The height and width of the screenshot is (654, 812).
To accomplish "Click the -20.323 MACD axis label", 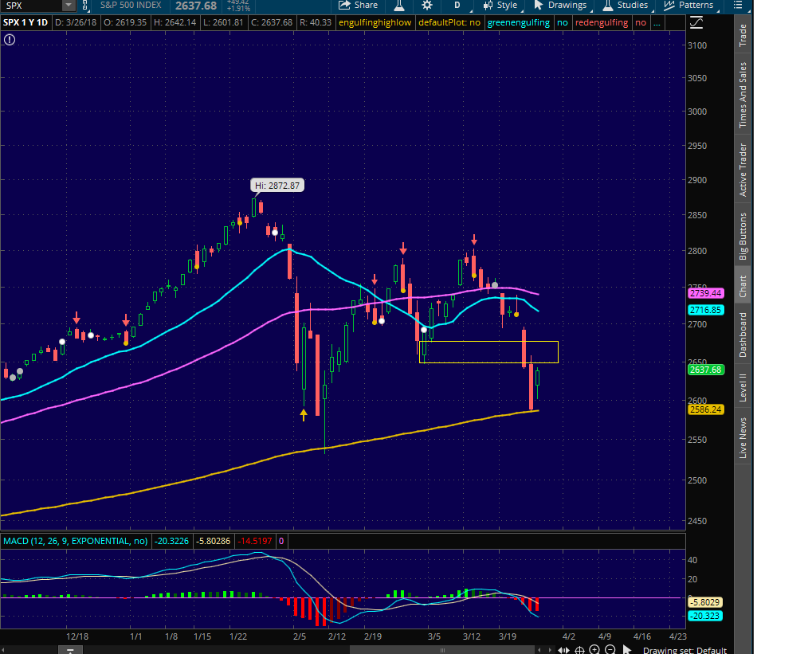I will click(x=704, y=617).
